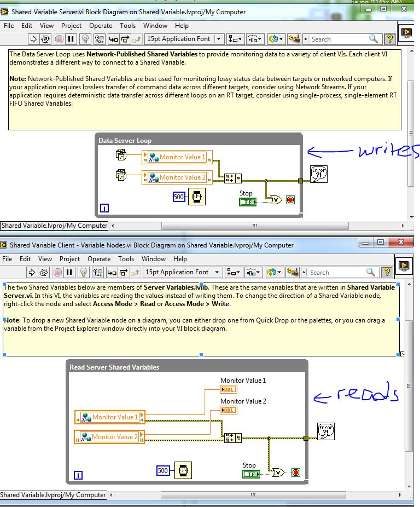The width and height of the screenshot is (420, 507).
Task: Show Context Help in Client window
Action: [388, 272]
